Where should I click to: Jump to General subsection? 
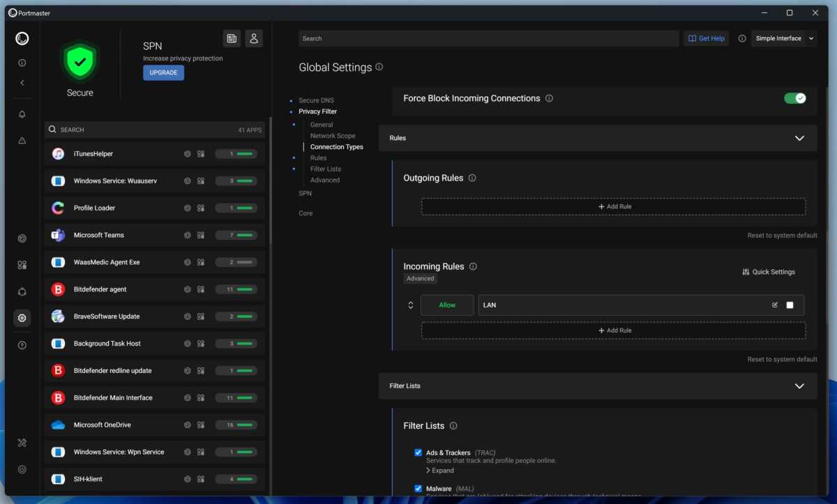322,125
